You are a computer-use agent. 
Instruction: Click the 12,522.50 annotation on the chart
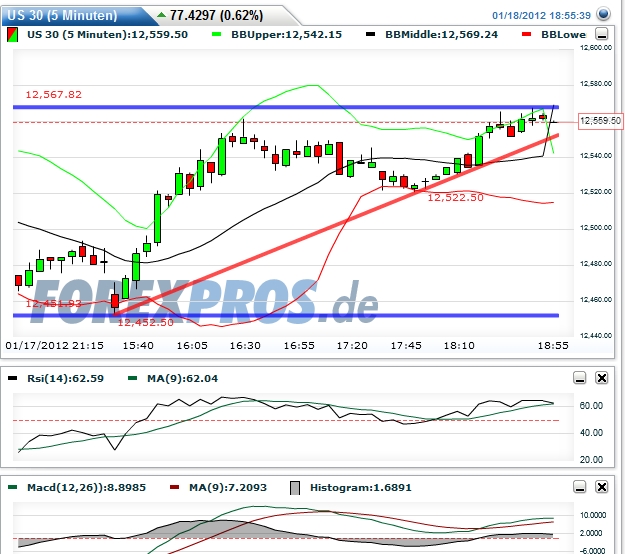point(456,197)
